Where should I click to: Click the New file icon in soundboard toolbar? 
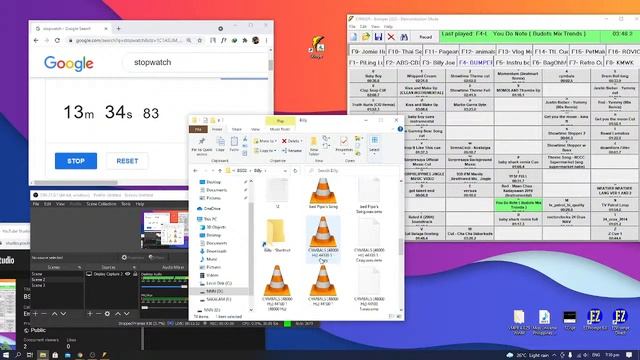pos(354,37)
